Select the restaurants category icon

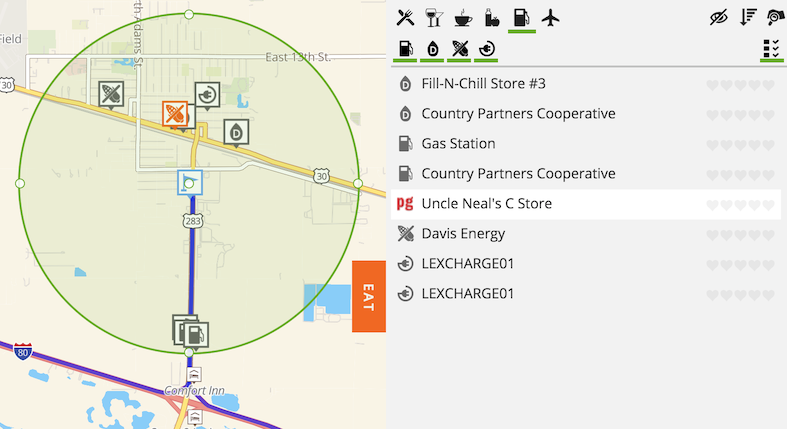point(405,17)
